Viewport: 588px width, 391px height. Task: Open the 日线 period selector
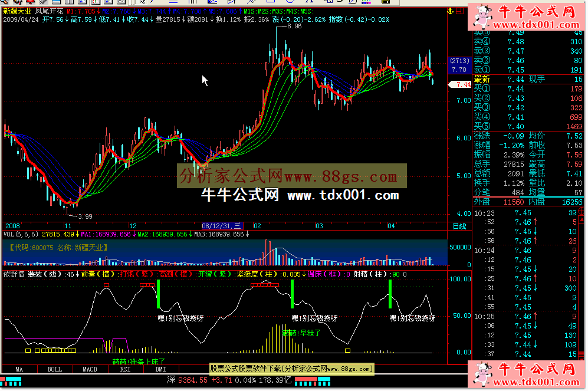(x=459, y=226)
